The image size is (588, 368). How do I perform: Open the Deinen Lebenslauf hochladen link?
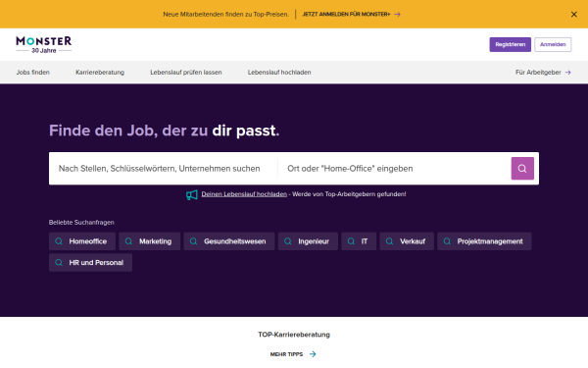[244, 194]
